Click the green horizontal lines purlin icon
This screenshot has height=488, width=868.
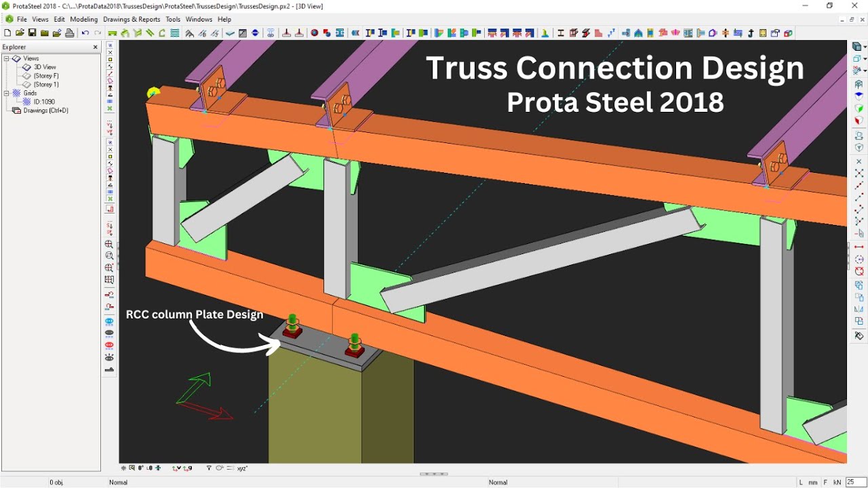pyautogui.click(x=175, y=33)
